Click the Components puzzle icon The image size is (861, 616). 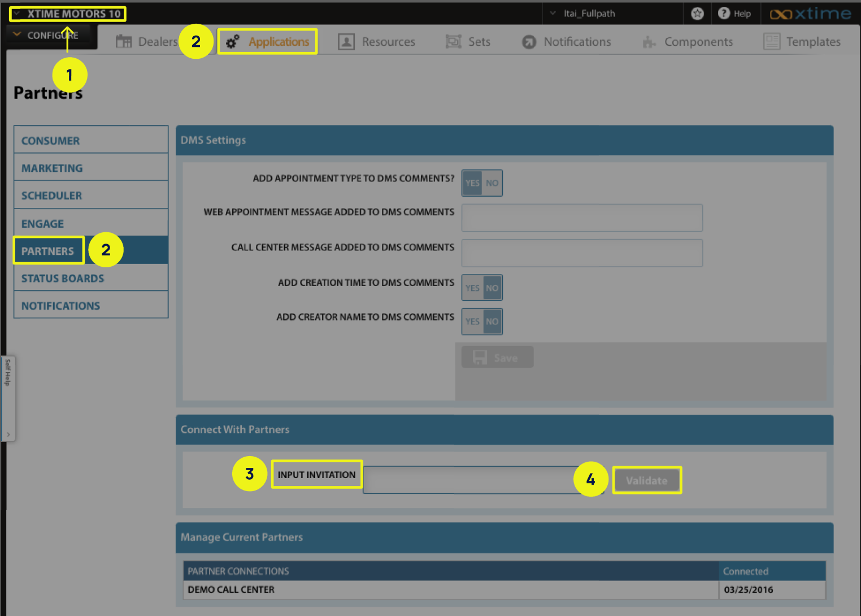pyautogui.click(x=649, y=42)
